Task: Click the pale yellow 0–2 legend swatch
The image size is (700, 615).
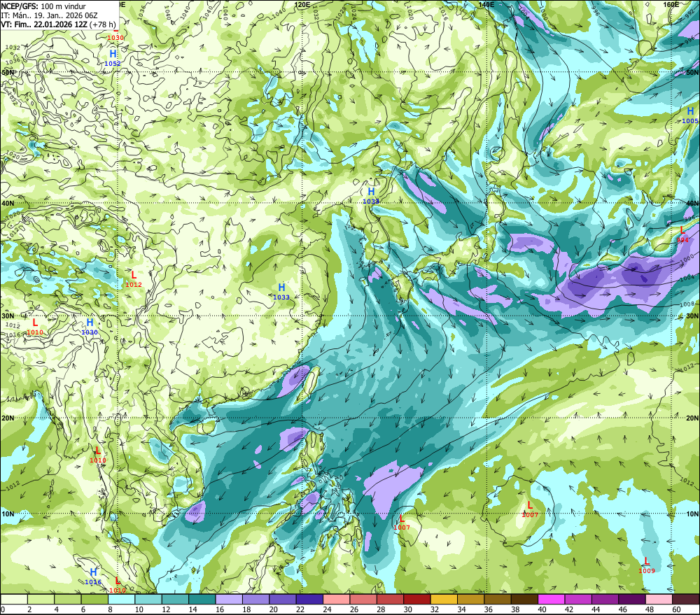Action: pos(14,599)
